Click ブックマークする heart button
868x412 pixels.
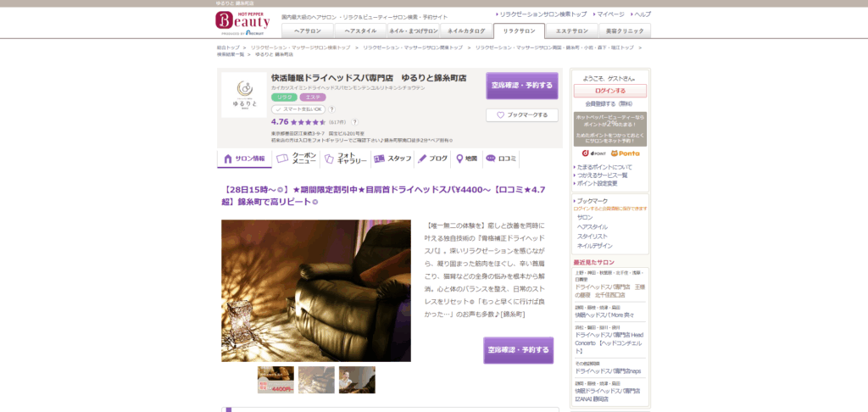pyautogui.click(x=522, y=115)
